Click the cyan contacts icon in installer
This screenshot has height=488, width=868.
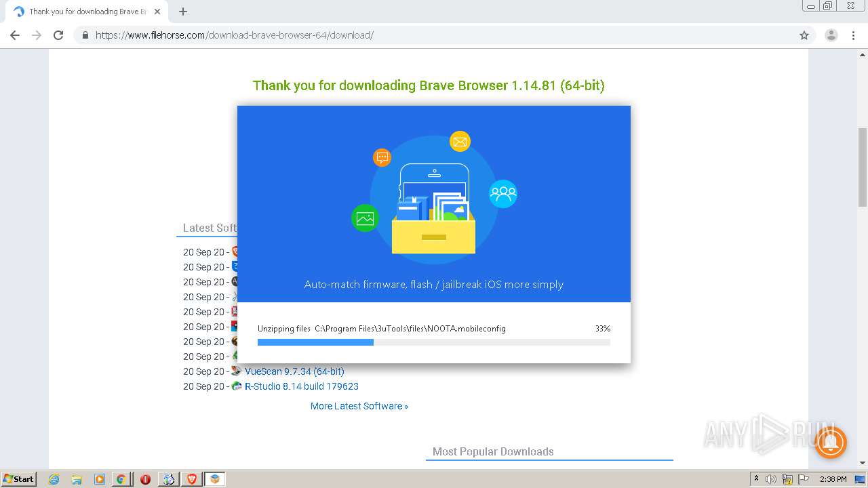[503, 194]
